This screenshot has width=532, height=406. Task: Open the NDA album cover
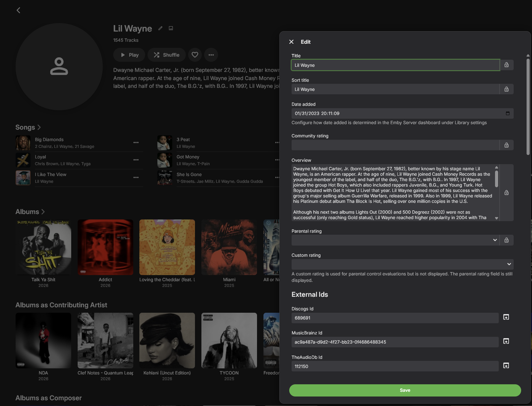(43, 341)
